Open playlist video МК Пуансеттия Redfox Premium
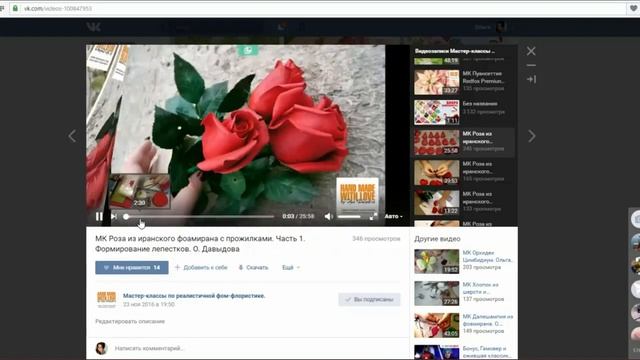Image resolution: width=640 pixels, height=360 pixels. pos(464,82)
